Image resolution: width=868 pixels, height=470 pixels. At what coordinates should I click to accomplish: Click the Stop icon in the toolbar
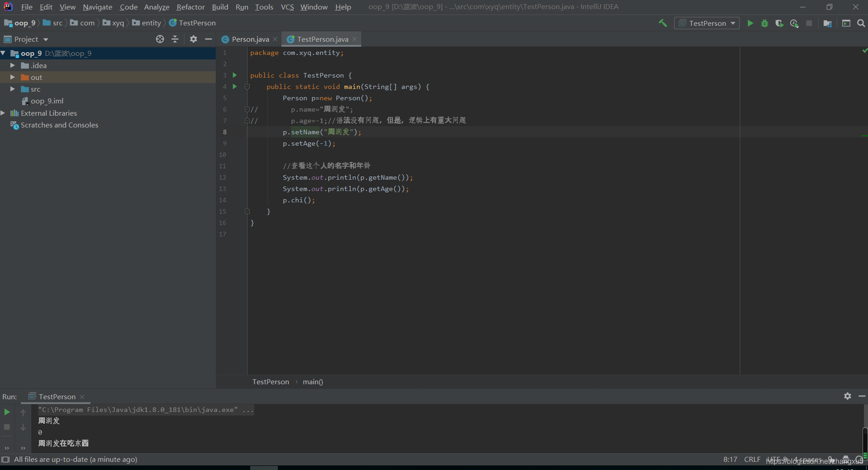click(x=809, y=23)
